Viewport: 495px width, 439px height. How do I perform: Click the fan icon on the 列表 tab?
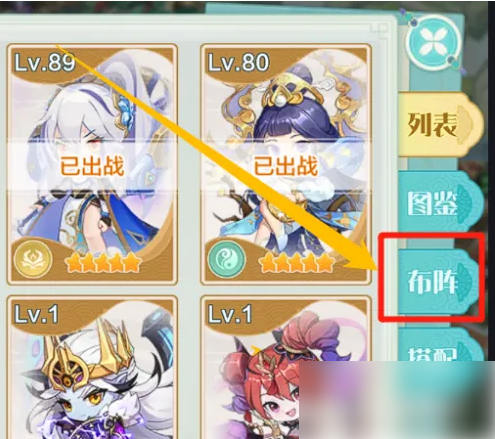(466, 124)
